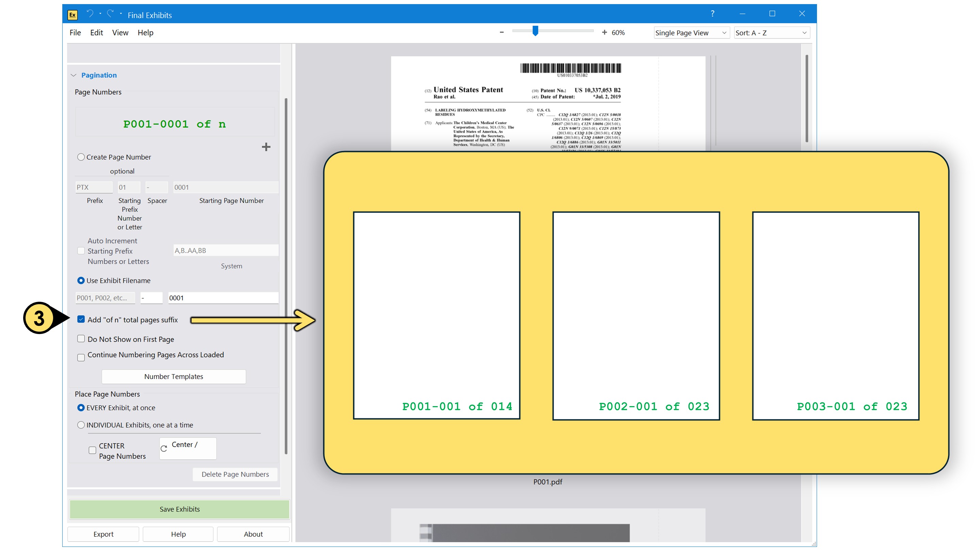Select INDIVIDUAL Exhibits, one at a time
The width and height of the screenshot is (980, 551).
coord(81,425)
